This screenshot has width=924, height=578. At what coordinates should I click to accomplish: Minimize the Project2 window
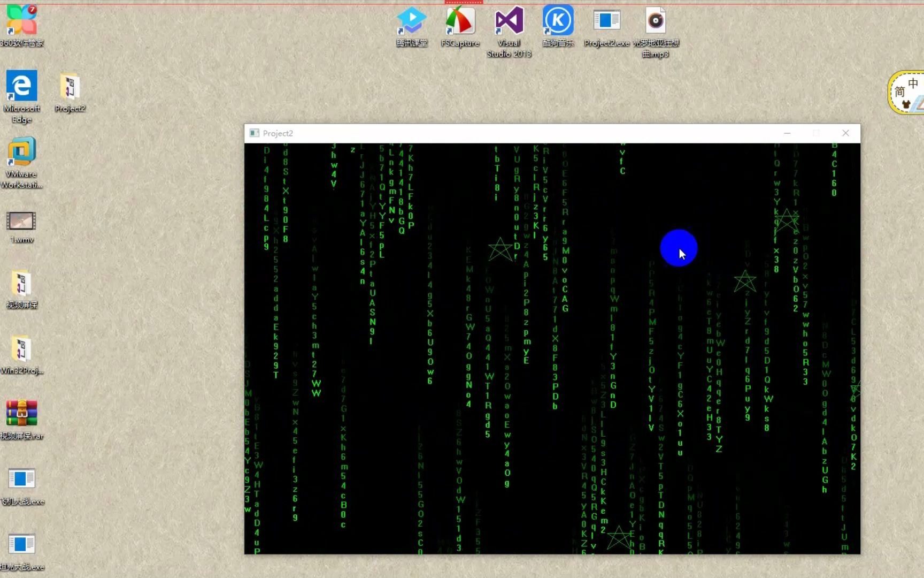click(x=787, y=133)
